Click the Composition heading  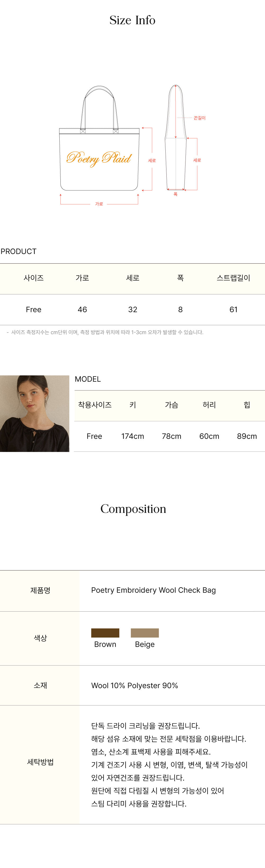point(133,509)
